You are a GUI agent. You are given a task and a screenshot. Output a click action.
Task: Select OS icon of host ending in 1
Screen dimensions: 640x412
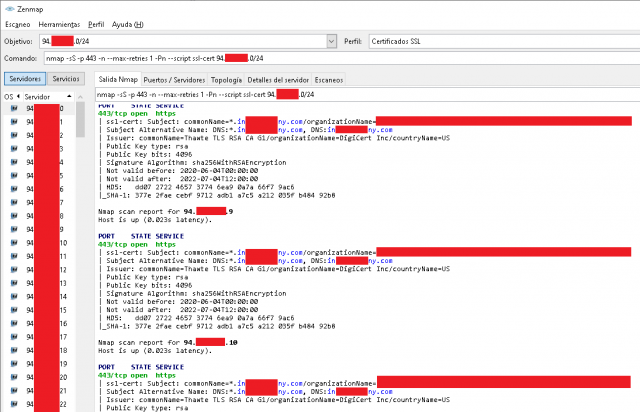pyautogui.click(x=14, y=122)
